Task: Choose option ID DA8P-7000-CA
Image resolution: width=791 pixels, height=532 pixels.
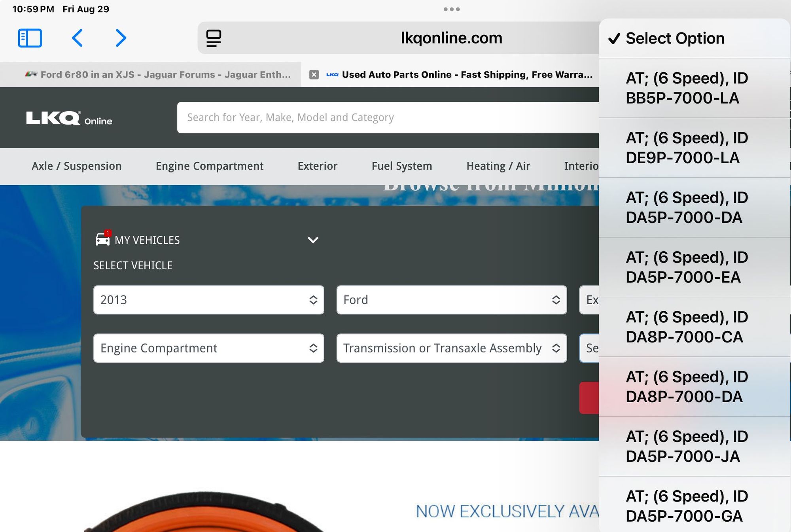Action: (687, 327)
